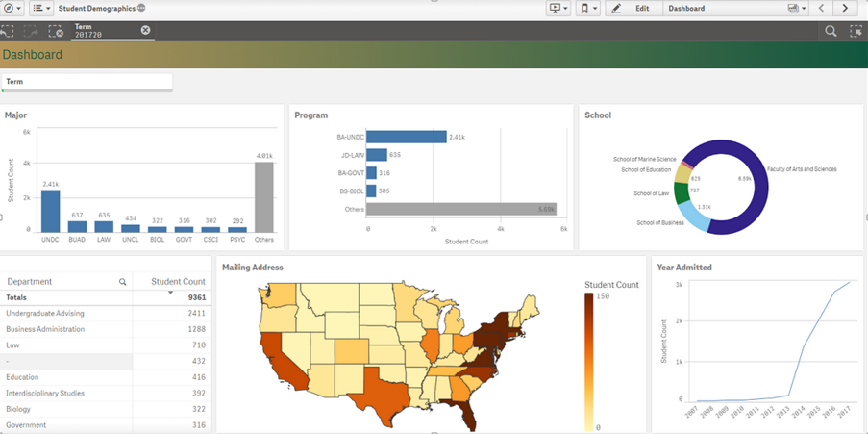Viewport: 868px width, 434px height.
Task: Select the JD-LAW bar in Program chart
Action: (x=377, y=155)
